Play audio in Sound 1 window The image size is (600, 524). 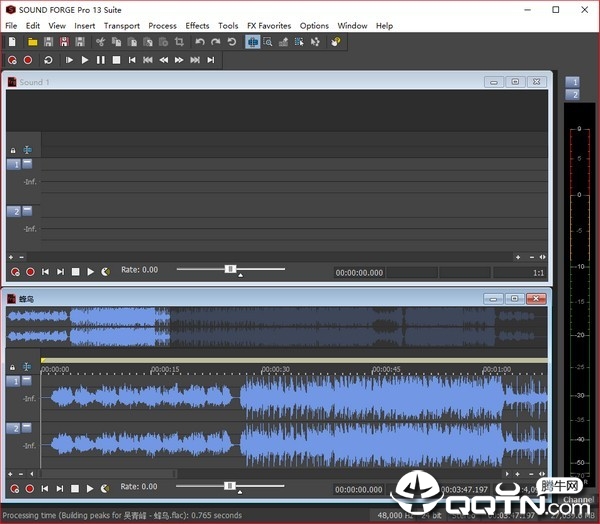click(x=90, y=272)
